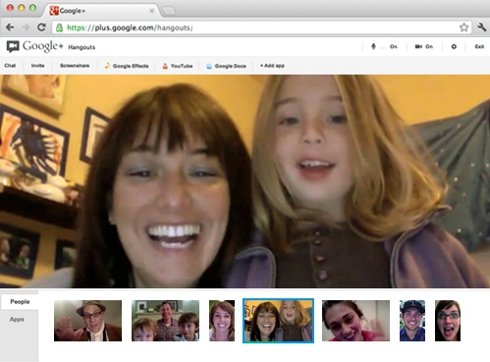Open Chrome wrench settings menu

(x=482, y=27)
